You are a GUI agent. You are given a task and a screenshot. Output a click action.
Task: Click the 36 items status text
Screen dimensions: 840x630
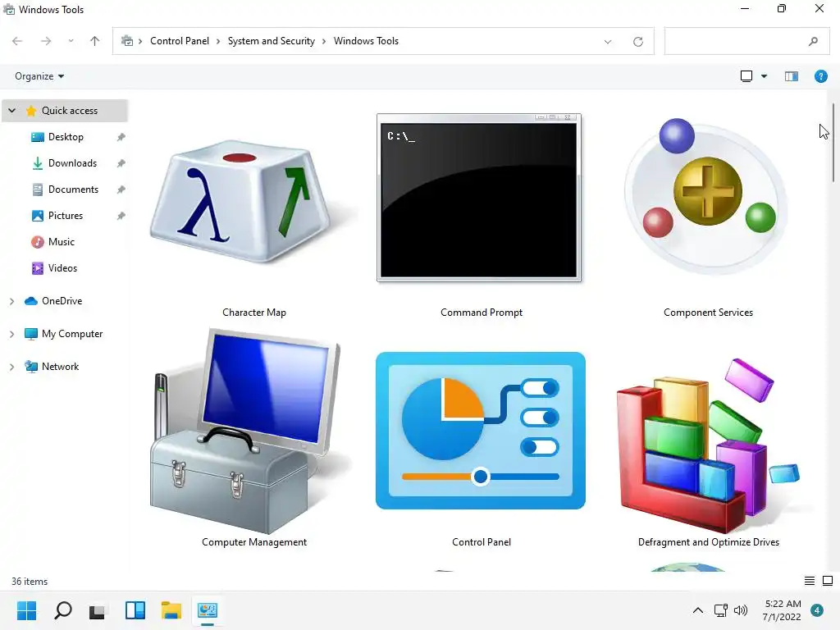[x=30, y=582]
